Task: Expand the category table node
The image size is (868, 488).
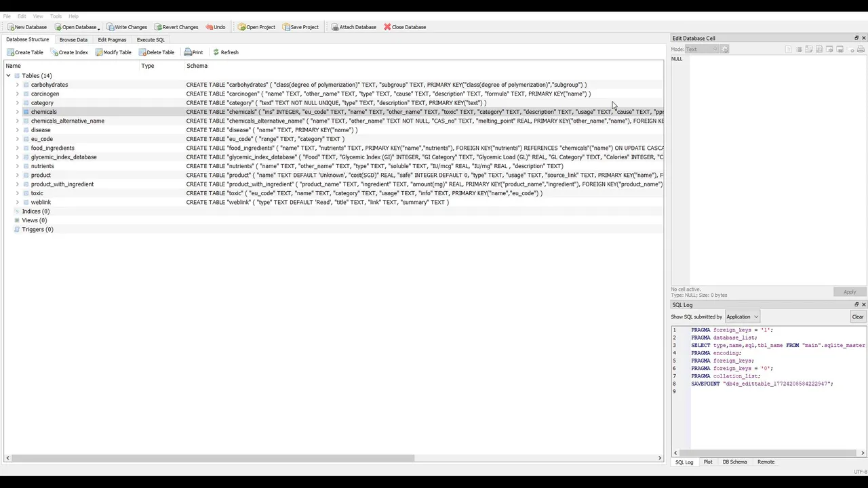Action: pos(17,103)
